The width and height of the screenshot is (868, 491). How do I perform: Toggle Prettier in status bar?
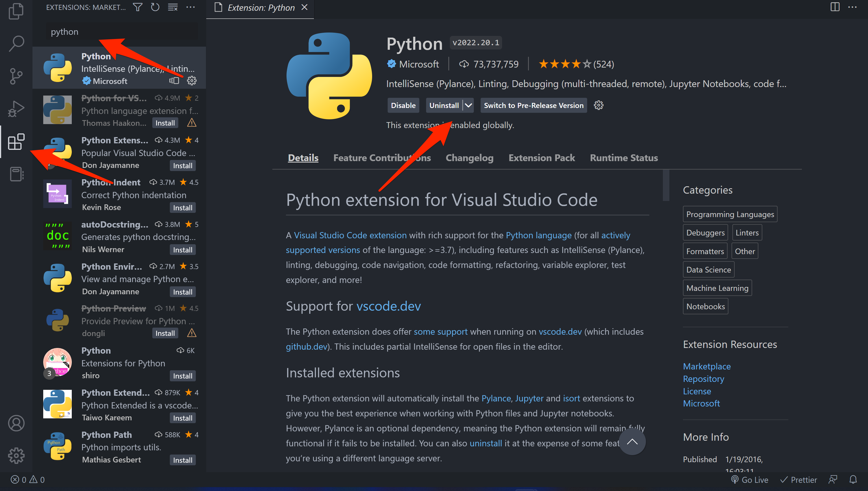pos(798,479)
